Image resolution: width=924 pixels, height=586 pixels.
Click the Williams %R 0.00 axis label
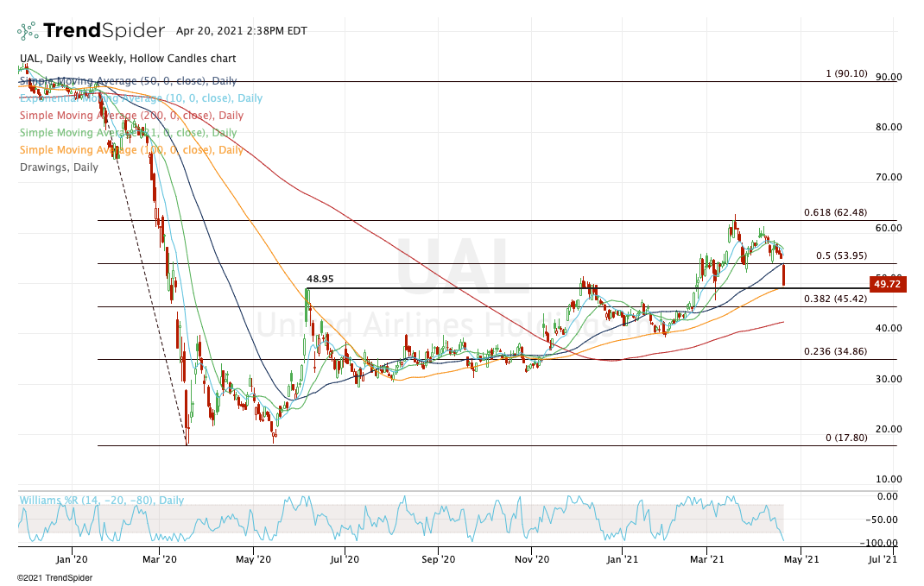[888, 496]
